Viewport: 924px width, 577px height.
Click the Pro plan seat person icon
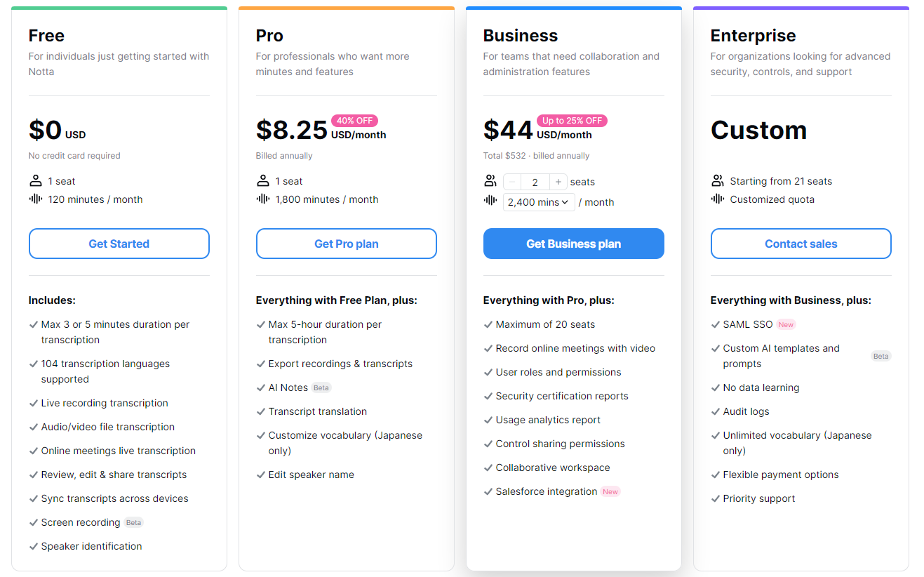pyautogui.click(x=263, y=181)
